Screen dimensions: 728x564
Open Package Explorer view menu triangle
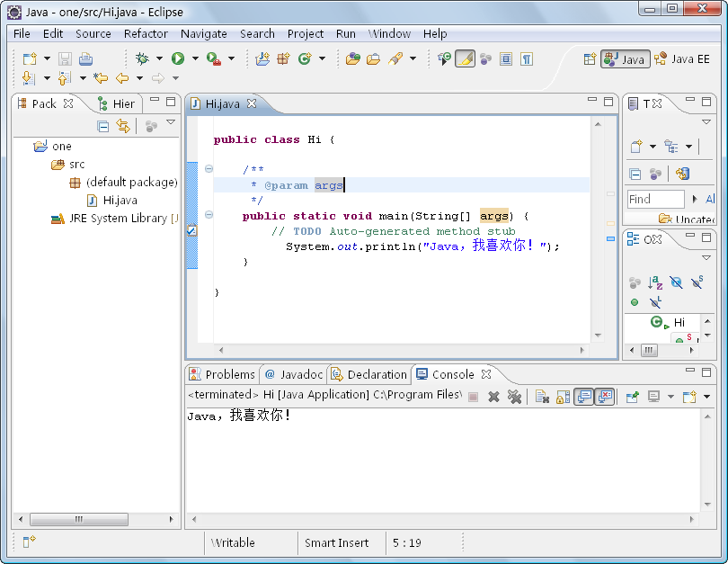[x=170, y=122]
